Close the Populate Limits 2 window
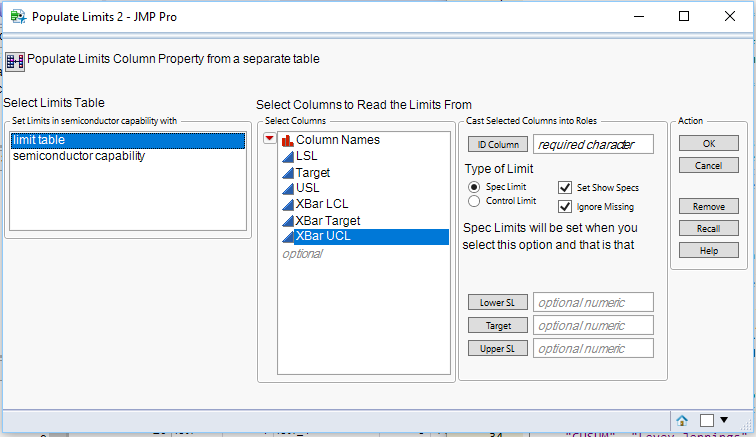Screen dimensions: 756x437 pos(729,16)
